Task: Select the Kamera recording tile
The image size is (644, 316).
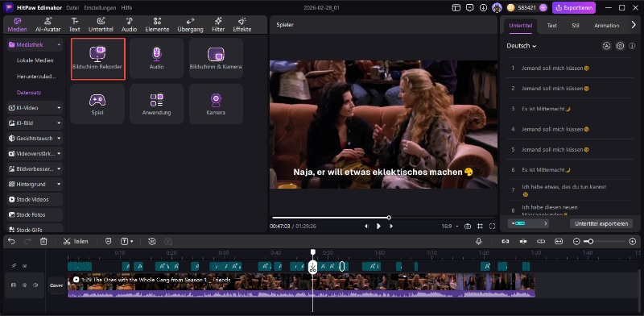Action: 216,104
